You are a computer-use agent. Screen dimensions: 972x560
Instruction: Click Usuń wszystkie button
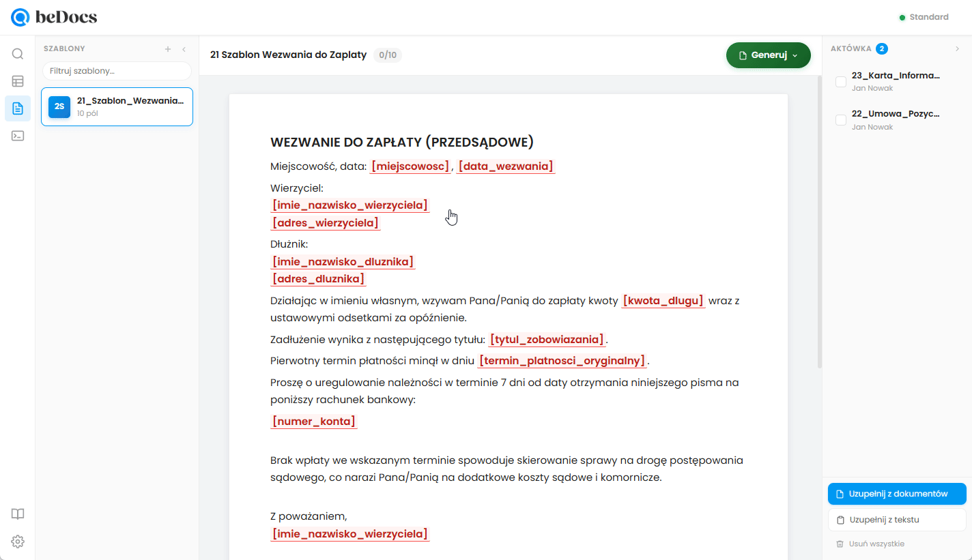(x=870, y=544)
